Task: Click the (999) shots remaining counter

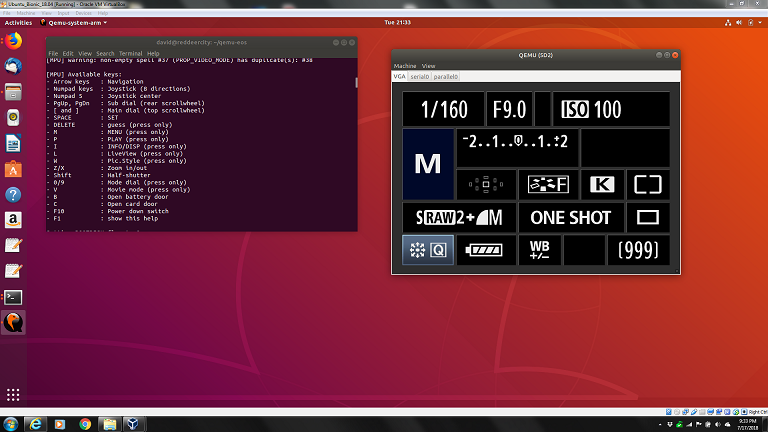Action: 638,250
